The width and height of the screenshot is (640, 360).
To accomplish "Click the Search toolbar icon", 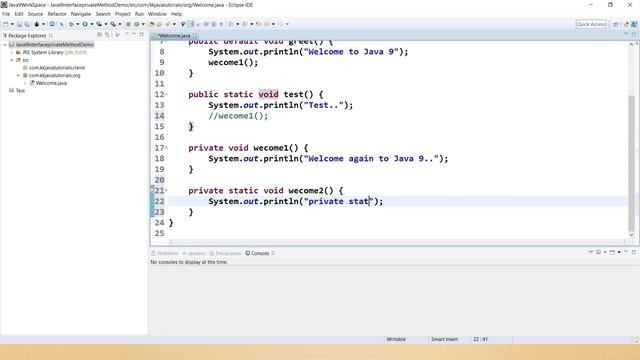I will click(167, 24).
